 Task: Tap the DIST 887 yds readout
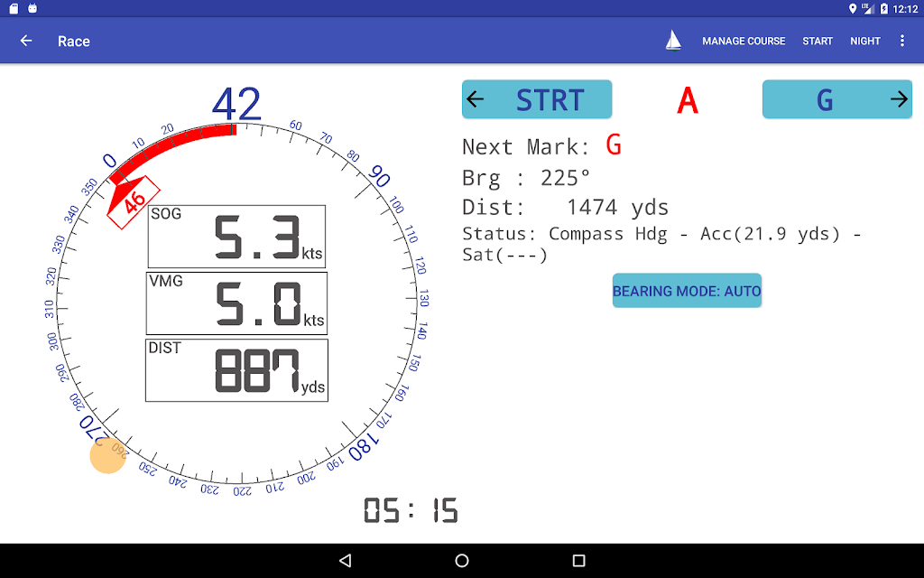(x=236, y=370)
